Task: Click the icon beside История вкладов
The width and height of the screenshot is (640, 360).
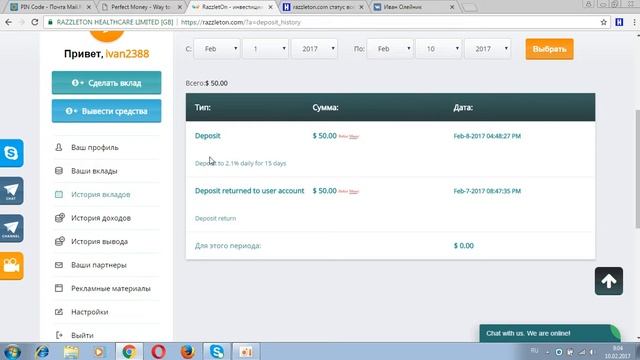Action: [59, 194]
